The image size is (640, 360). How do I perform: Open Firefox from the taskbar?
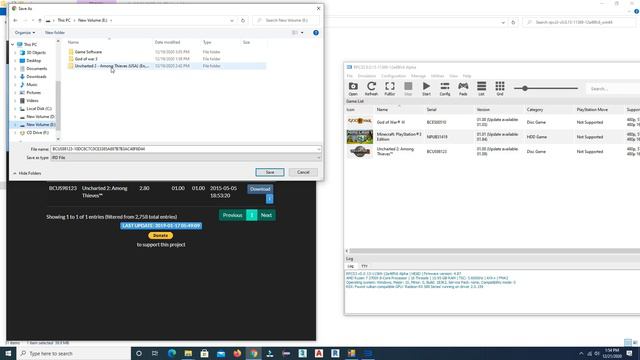[x=237, y=353]
